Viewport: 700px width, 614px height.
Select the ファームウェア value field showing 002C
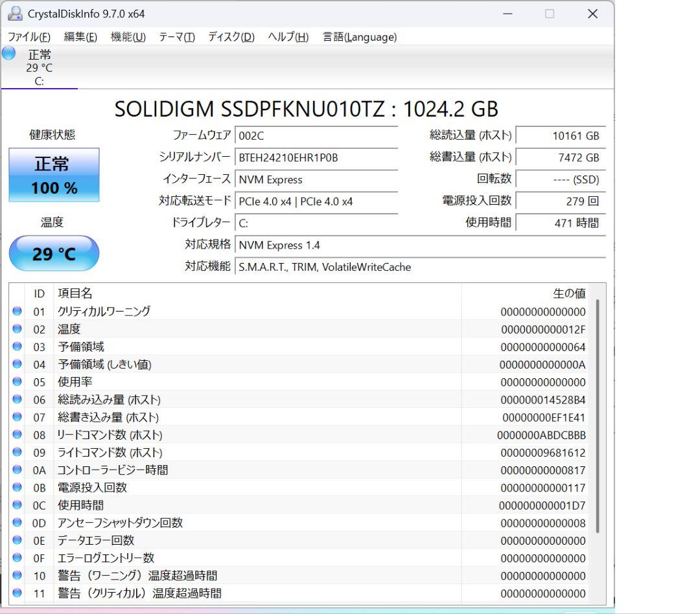(x=318, y=136)
